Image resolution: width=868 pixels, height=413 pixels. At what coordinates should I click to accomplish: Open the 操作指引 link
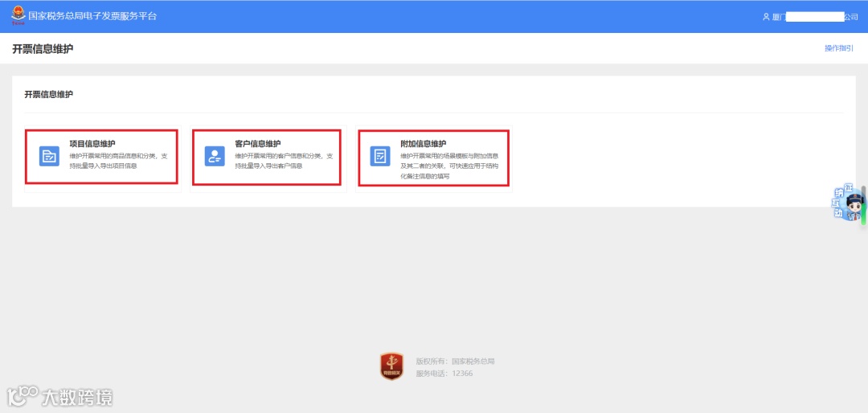pos(839,48)
